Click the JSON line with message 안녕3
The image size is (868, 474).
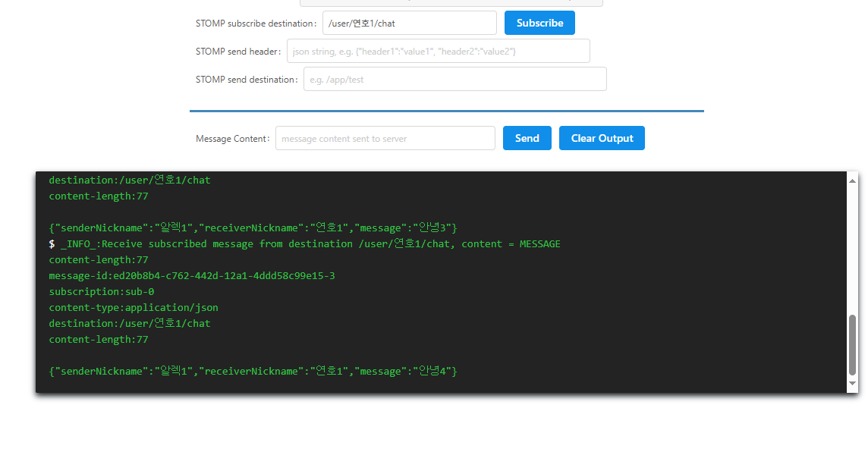point(253,228)
